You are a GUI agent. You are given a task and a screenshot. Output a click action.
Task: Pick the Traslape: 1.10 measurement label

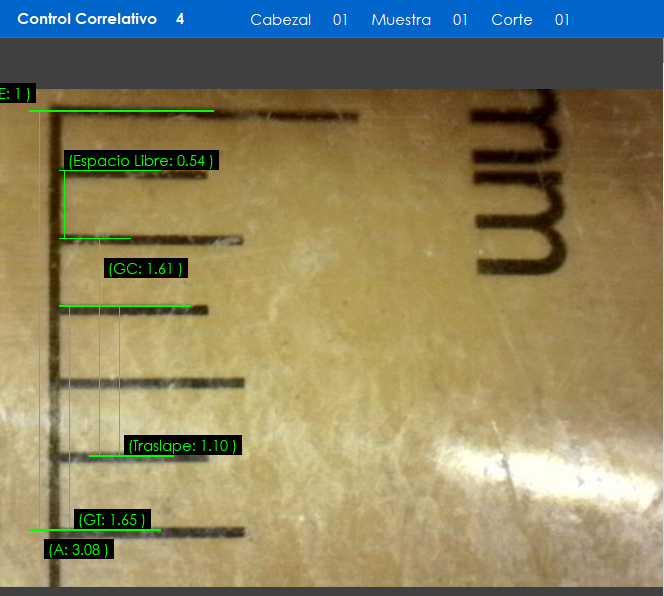click(183, 446)
